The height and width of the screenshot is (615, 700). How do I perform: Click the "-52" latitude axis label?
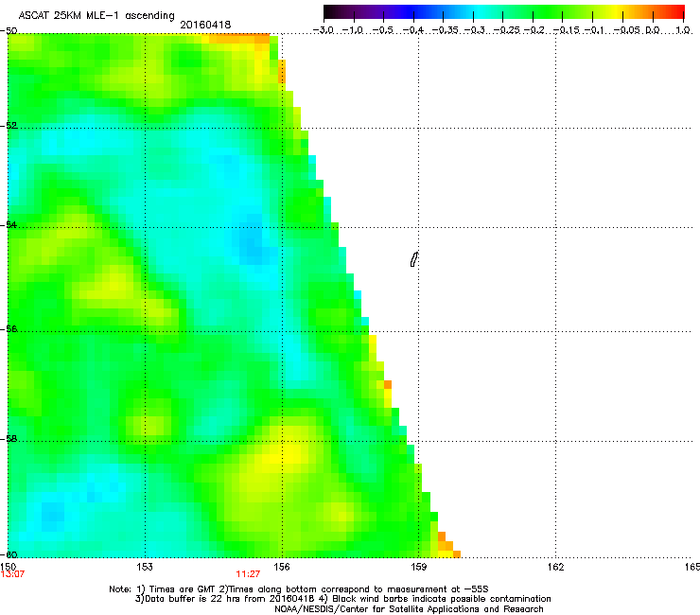9,126
